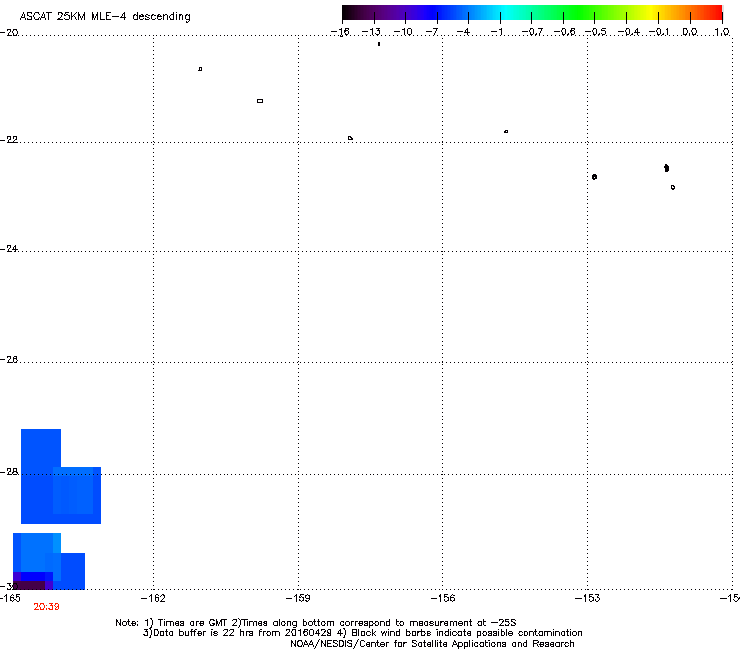Click the note line starting "Note: 1) Times are GMT"

[x=316, y=623]
